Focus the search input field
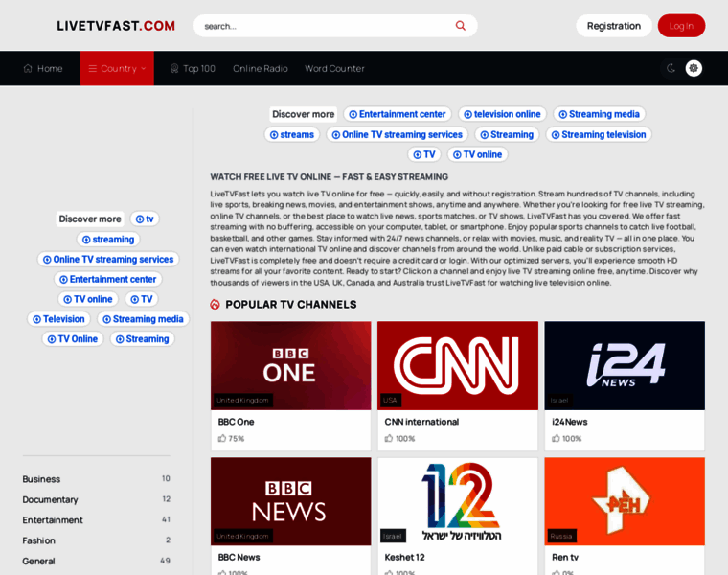 click(321, 26)
